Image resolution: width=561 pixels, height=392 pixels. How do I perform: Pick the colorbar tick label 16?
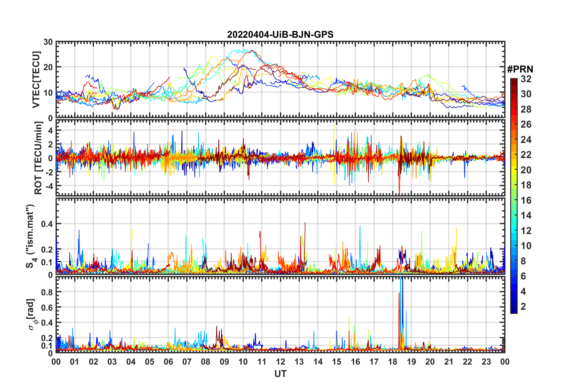(x=526, y=200)
